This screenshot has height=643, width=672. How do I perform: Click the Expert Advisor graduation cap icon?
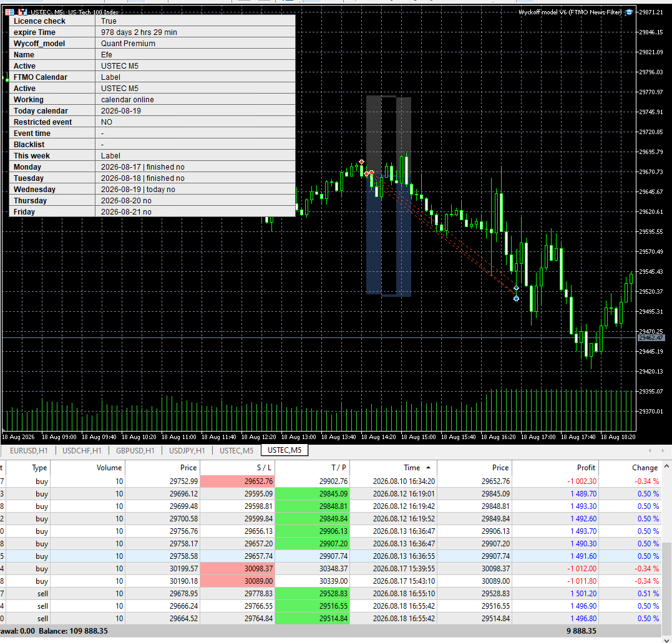[x=629, y=12]
